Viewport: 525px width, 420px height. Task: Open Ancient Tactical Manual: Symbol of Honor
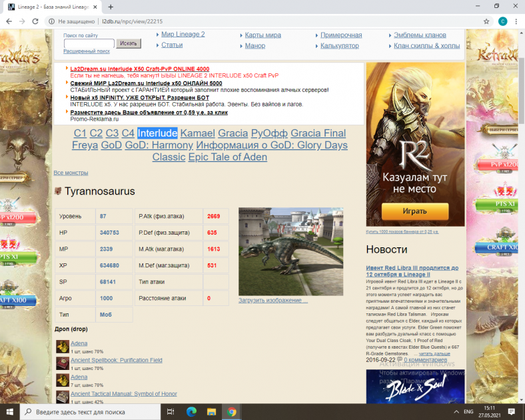point(123,393)
